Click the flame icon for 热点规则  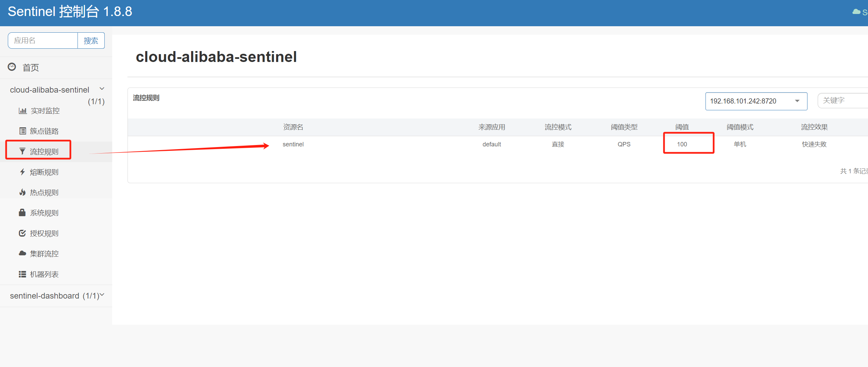[x=22, y=192]
